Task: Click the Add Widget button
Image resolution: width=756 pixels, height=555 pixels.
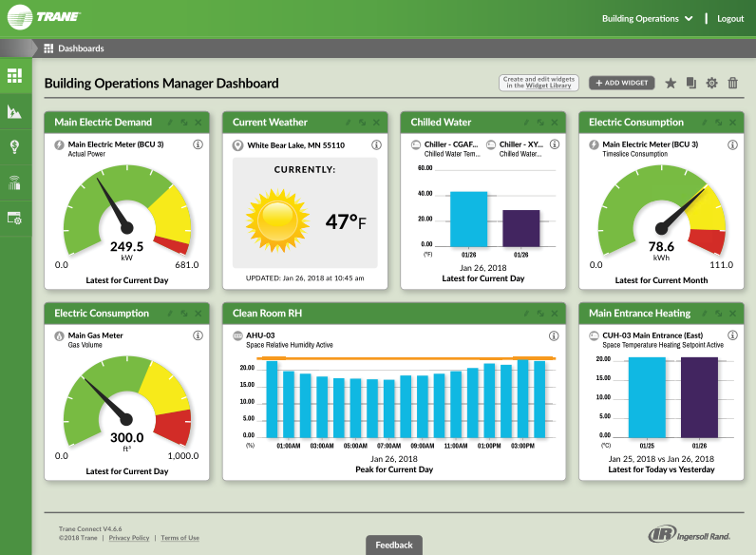Action: pos(621,84)
